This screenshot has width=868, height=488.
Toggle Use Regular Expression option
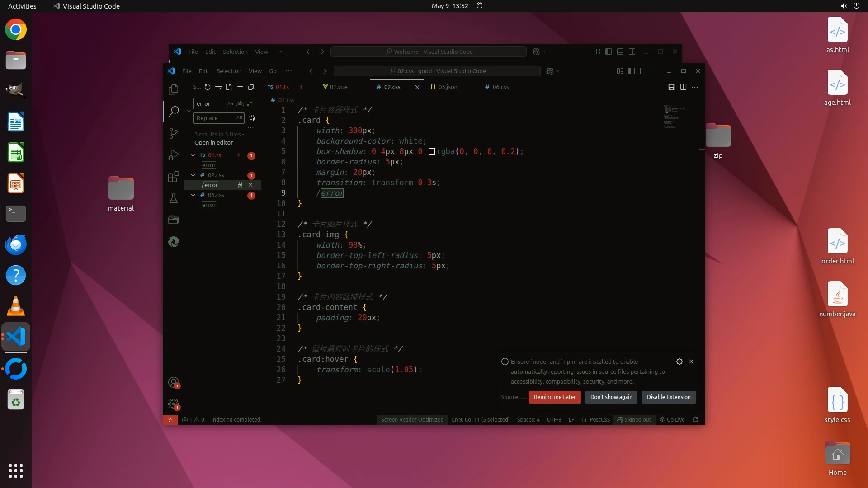point(250,104)
